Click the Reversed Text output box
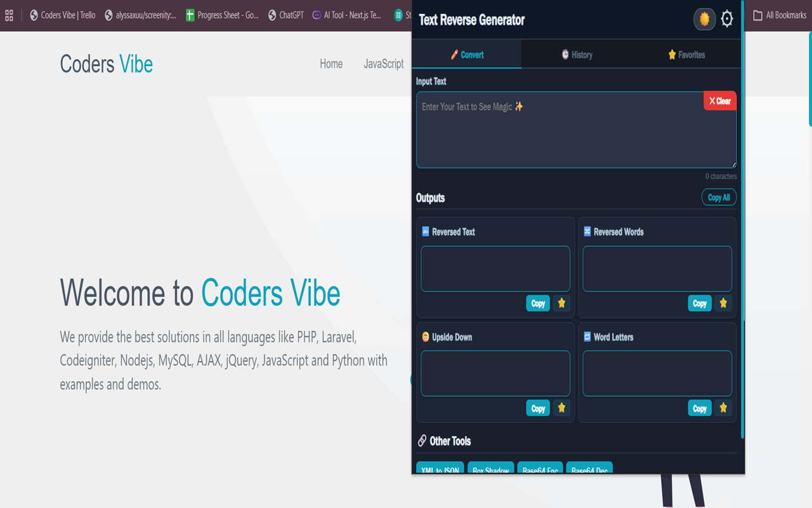Image resolution: width=812 pixels, height=508 pixels. [x=495, y=269]
